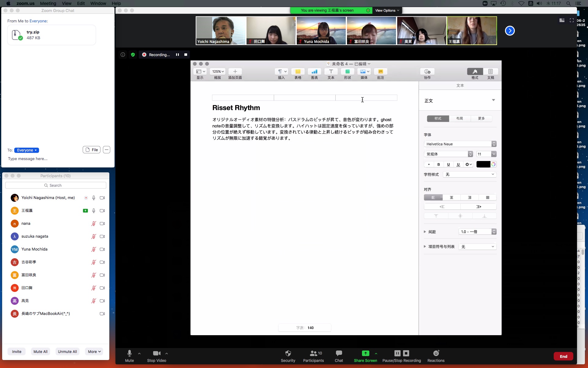588x368 pixels.
Task: Open Participants icon in meeting toolbar
Action: tap(313, 353)
